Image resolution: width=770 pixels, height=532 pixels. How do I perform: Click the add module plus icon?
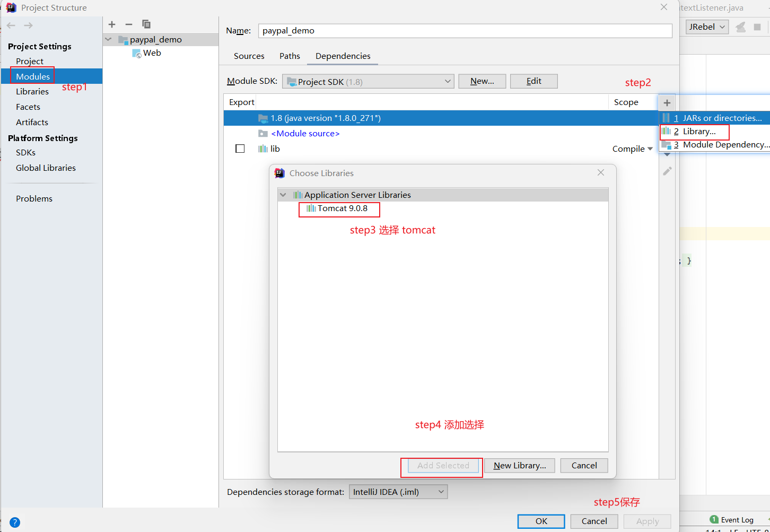[x=112, y=24]
